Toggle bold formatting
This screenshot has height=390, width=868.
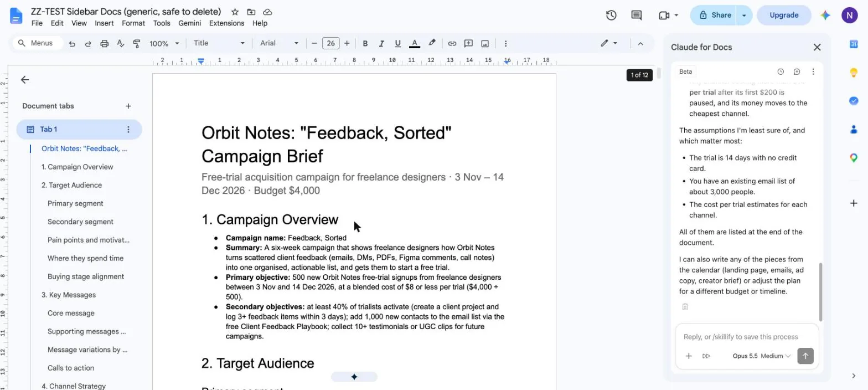pos(365,43)
